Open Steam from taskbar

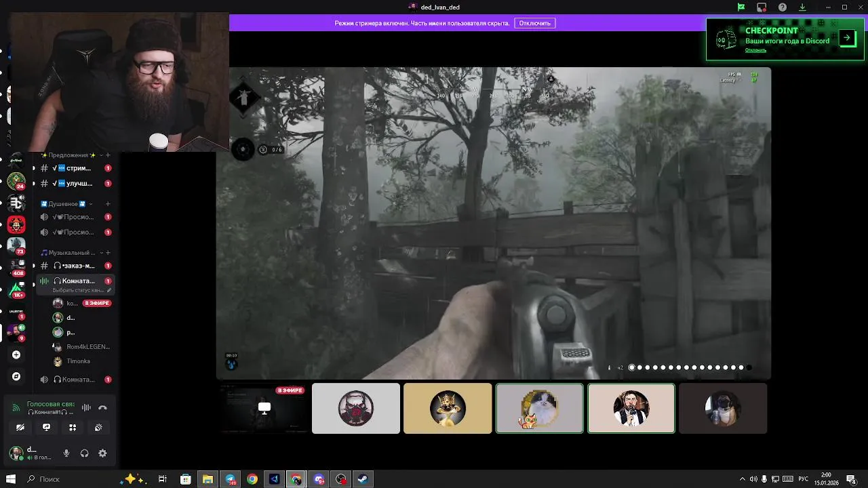click(x=363, y=479)
